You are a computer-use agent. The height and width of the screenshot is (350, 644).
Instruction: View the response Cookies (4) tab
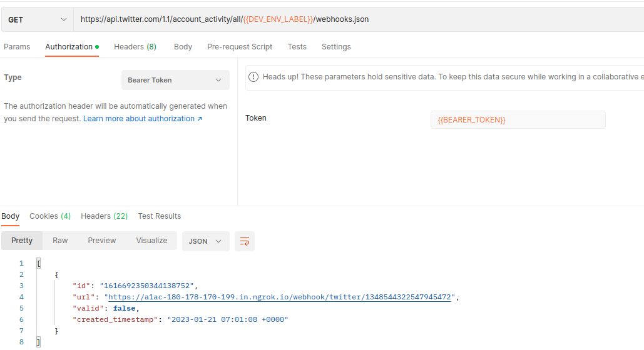50,216
